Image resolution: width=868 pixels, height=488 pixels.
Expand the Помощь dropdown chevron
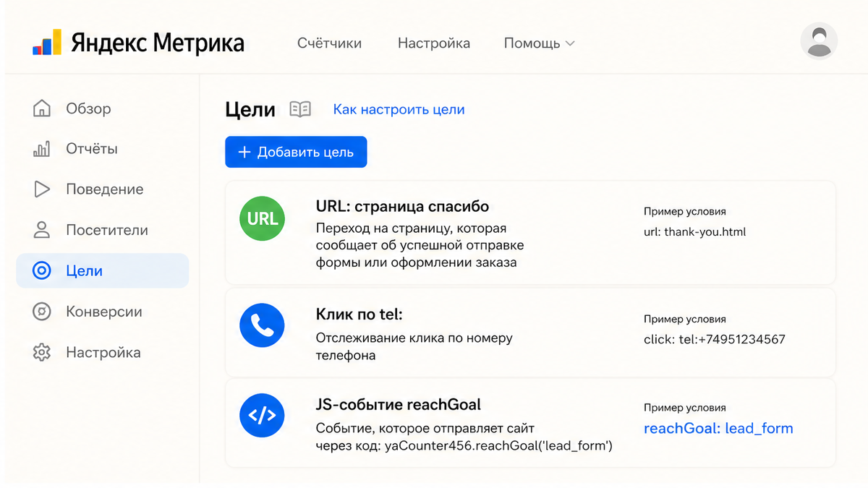[x=570, y=43]
